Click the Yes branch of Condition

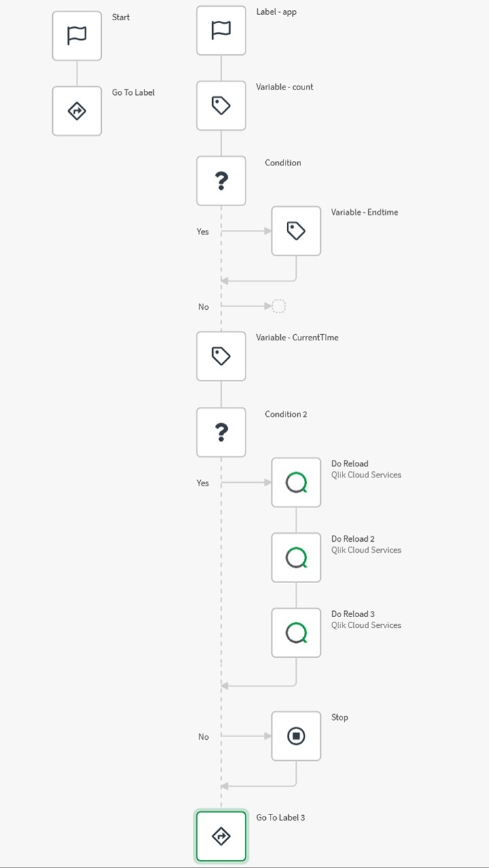click(202, 231)
